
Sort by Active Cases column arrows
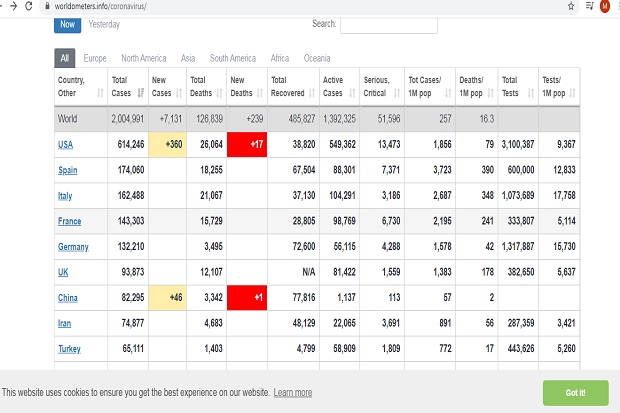[x=352, y=93]
